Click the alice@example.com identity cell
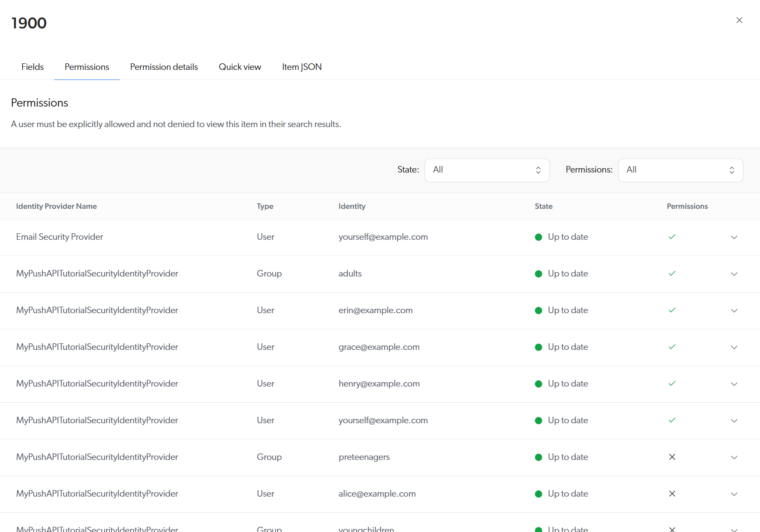The width and height of the screenshot is (760, 532). coord(377,494)
